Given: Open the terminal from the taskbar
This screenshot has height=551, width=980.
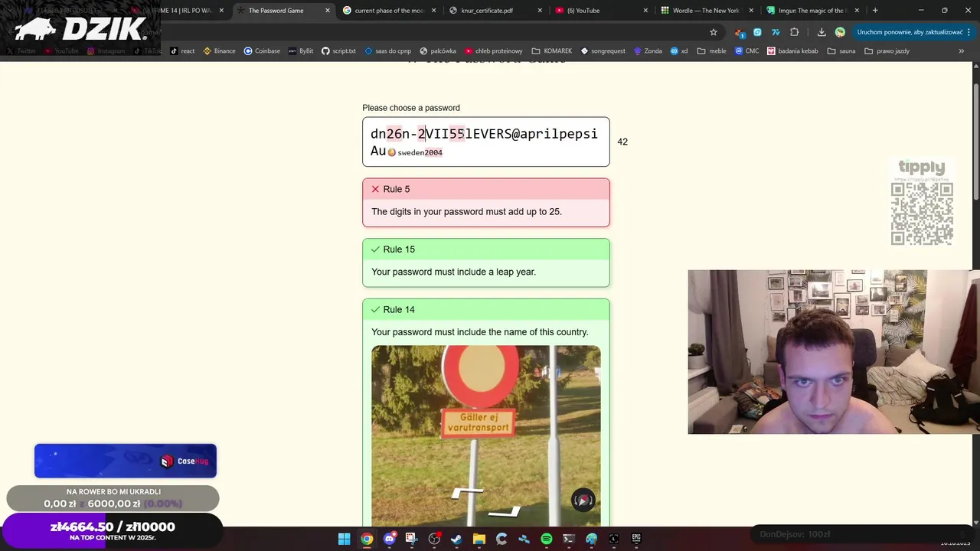Looking at the screenshot, I should click(569, 539).
